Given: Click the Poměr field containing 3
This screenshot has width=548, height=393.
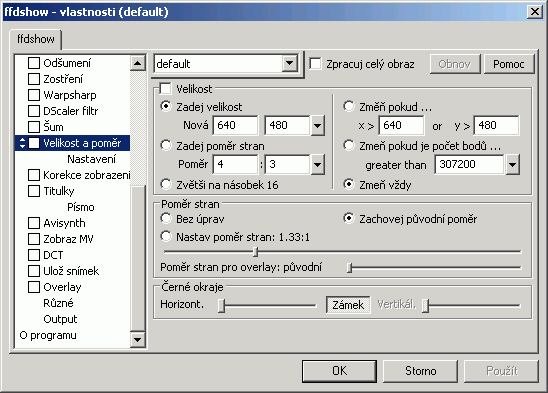Looking at the screenshot, I should coord(287,164).
